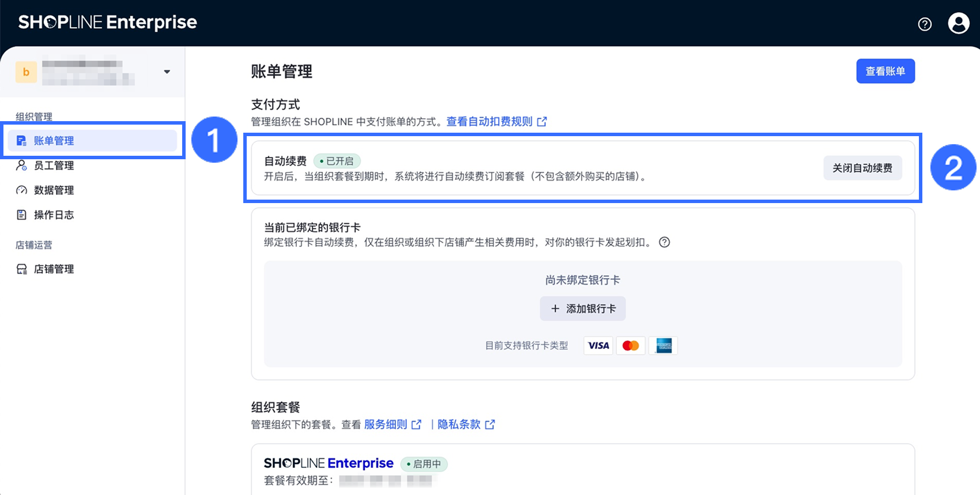Click external-link icon beside 隐私条款

(x=490, y=425)
